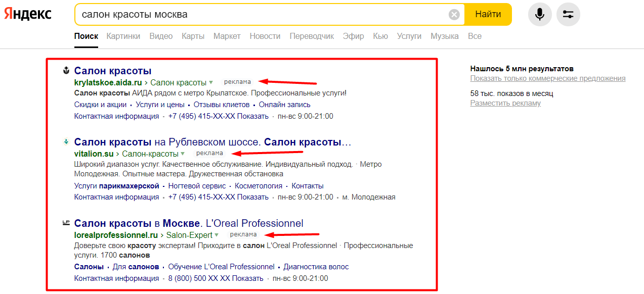Expand the vitalion.su Салон-красоты dropdown arrow

coord(183,154)
